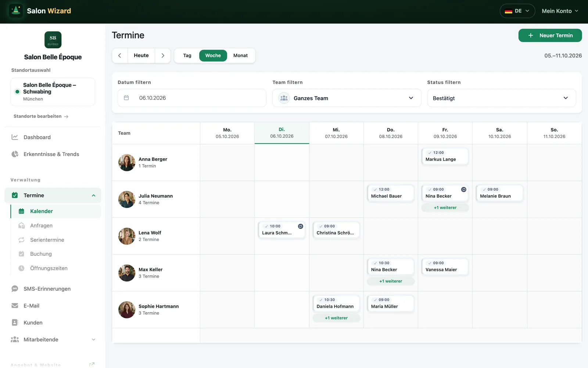Expand the Team filtern dropdown
Viewport: 588px width, 368px height.
click(x=347, y=98)
